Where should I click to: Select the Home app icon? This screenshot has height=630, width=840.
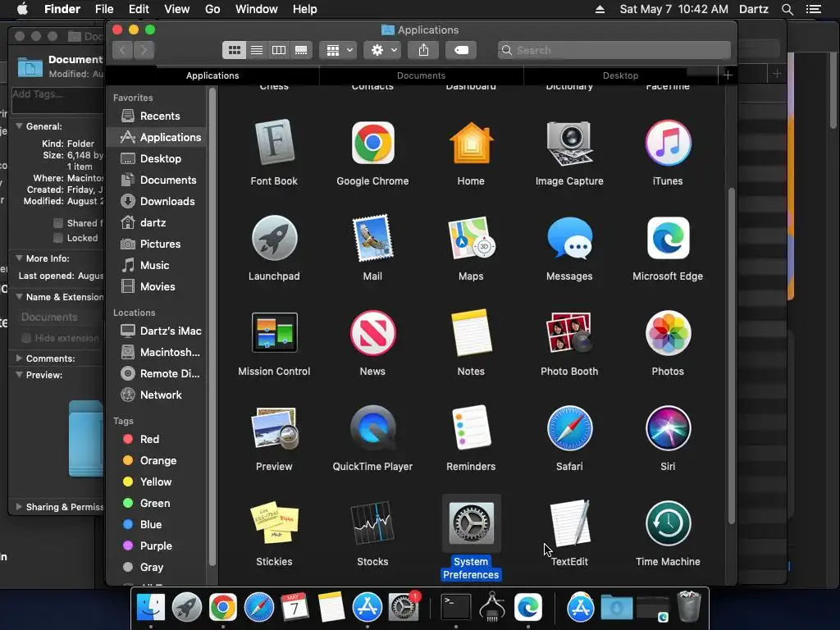471,143
